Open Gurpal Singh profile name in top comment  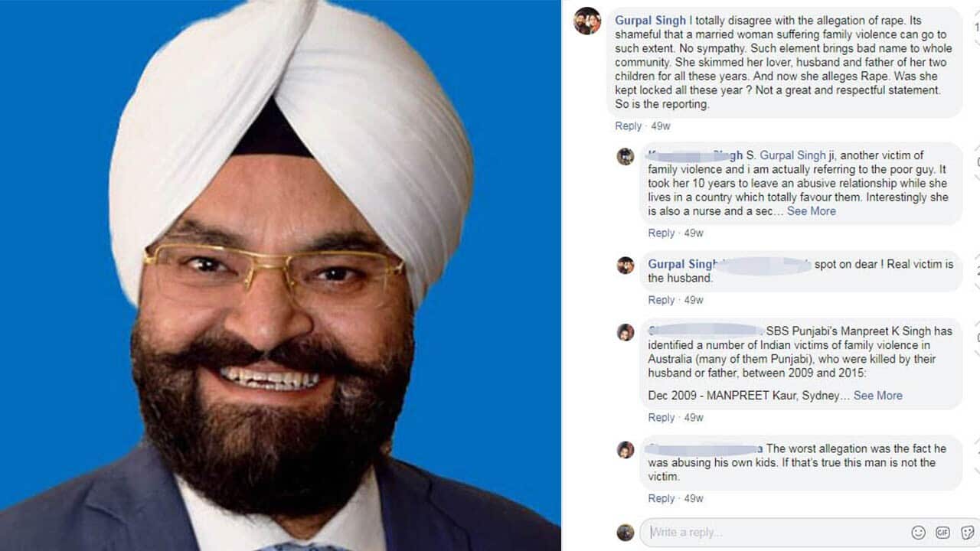point(651,20)
